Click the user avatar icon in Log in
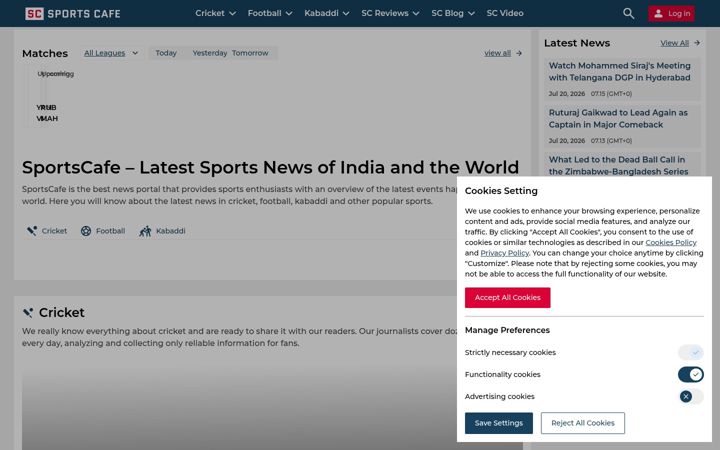The image size is (720, 450). (658, 13)
